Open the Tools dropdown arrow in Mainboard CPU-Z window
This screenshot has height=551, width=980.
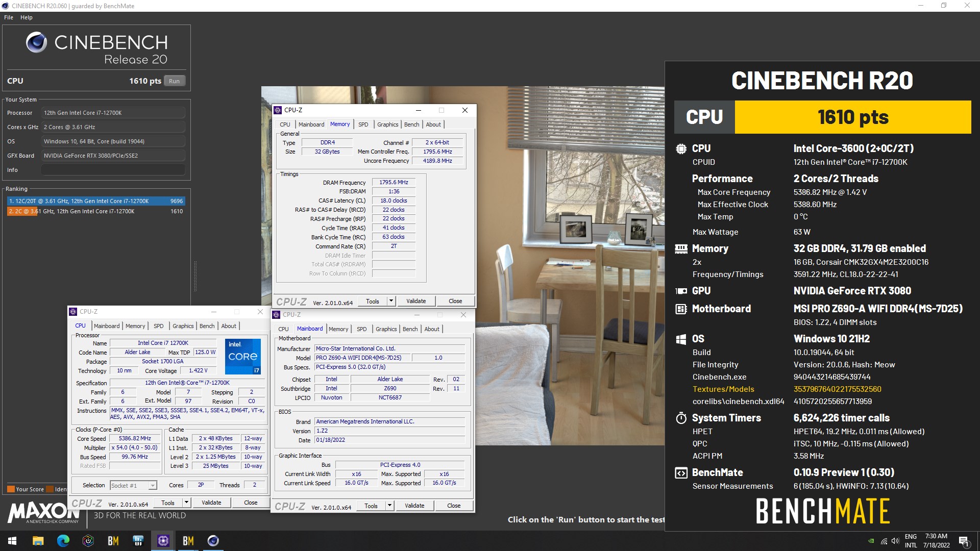point(389,506)
